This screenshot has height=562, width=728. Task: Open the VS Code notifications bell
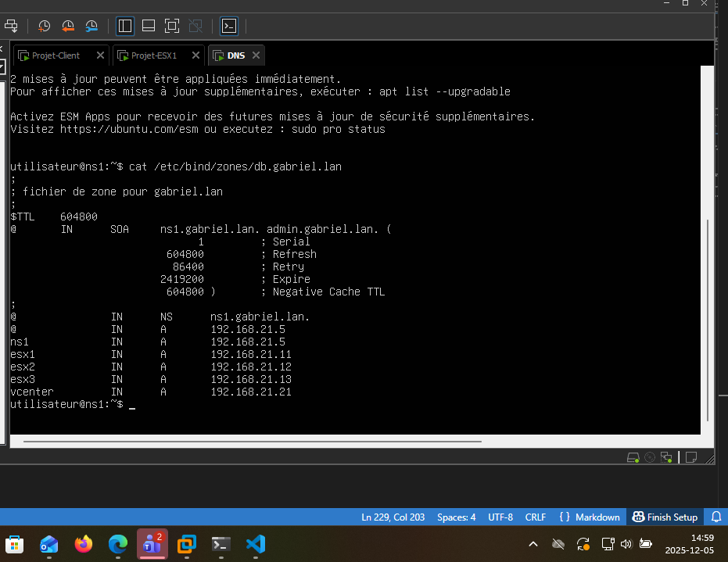[x=716, y=517]
